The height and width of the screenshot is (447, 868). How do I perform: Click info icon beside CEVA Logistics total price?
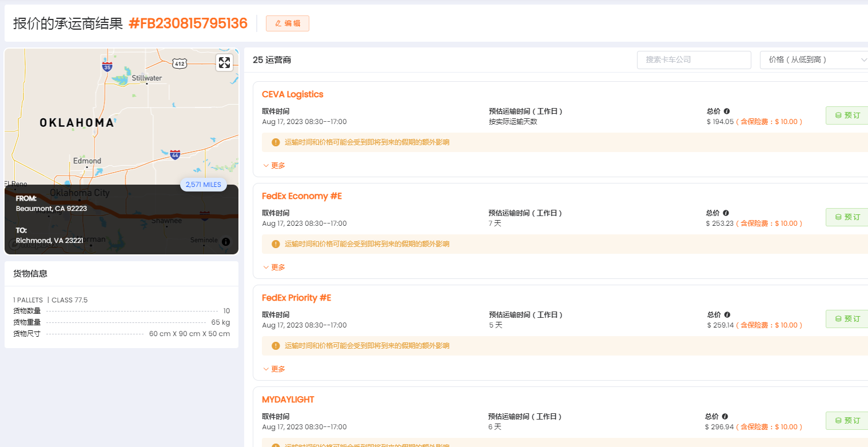coord(727,111)
